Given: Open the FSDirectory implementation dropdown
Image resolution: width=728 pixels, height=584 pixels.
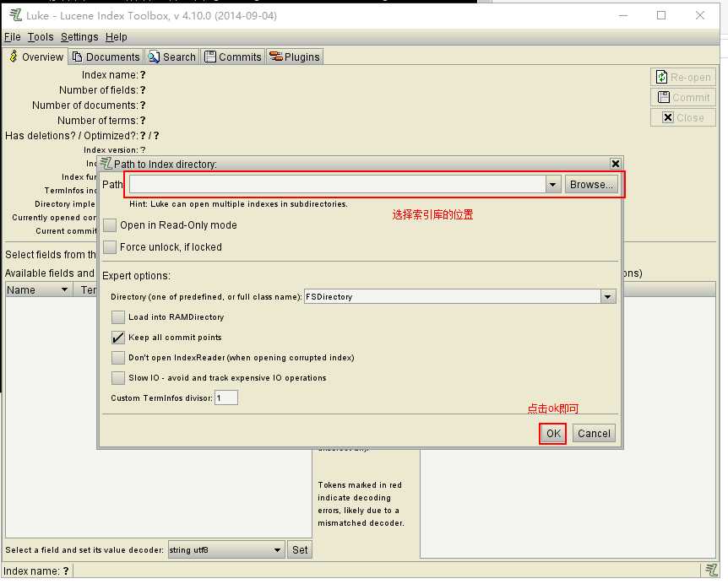Looking at the screenshot, I should pyautogui.click(x=608, y=296).
